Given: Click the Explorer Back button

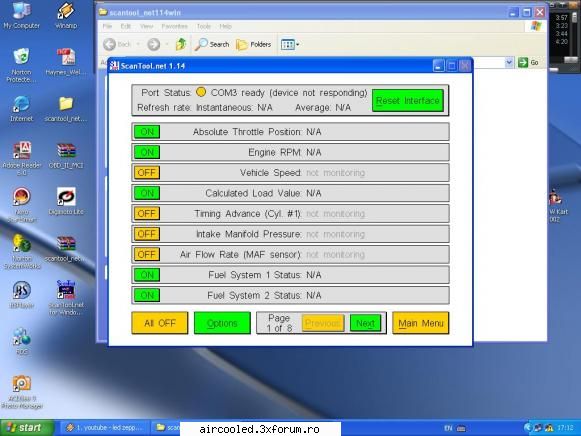Looking at the screenshot, I should (x=117, y=44).
